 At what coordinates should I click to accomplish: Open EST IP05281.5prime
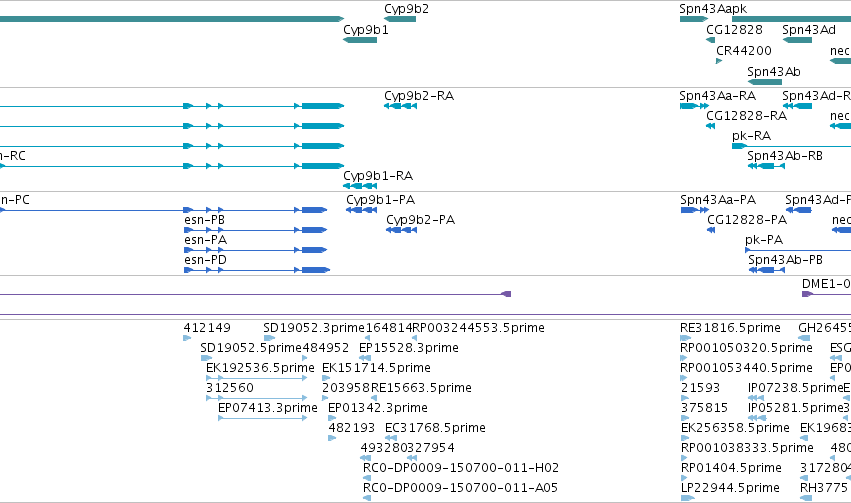(795, 408)
